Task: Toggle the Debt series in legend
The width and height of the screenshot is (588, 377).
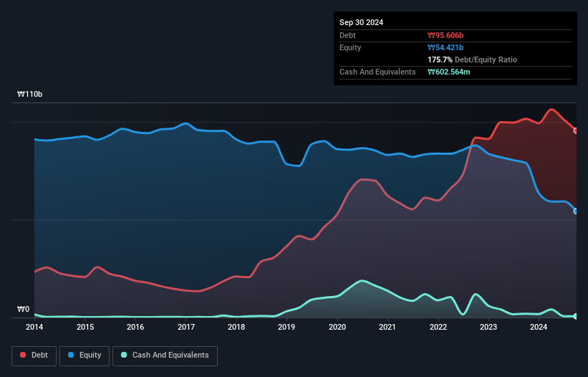Action: [34, 355]
